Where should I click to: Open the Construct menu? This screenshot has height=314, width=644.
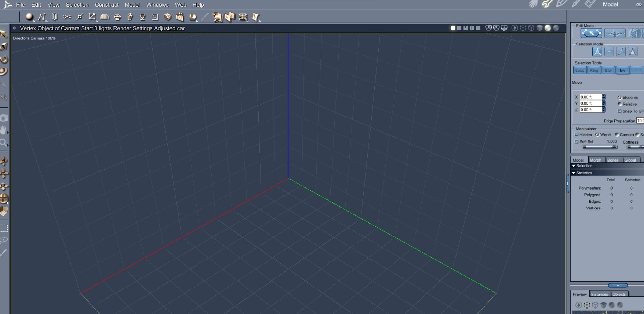tap(106, 5)
